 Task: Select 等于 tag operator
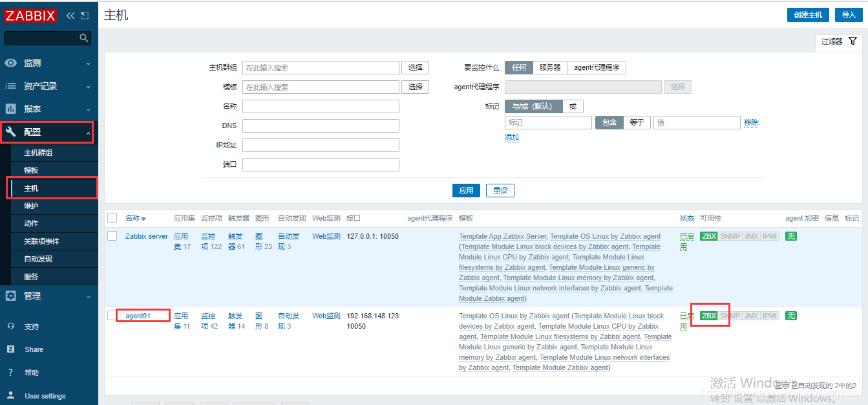pyautogui.click(x=637, y=122)
